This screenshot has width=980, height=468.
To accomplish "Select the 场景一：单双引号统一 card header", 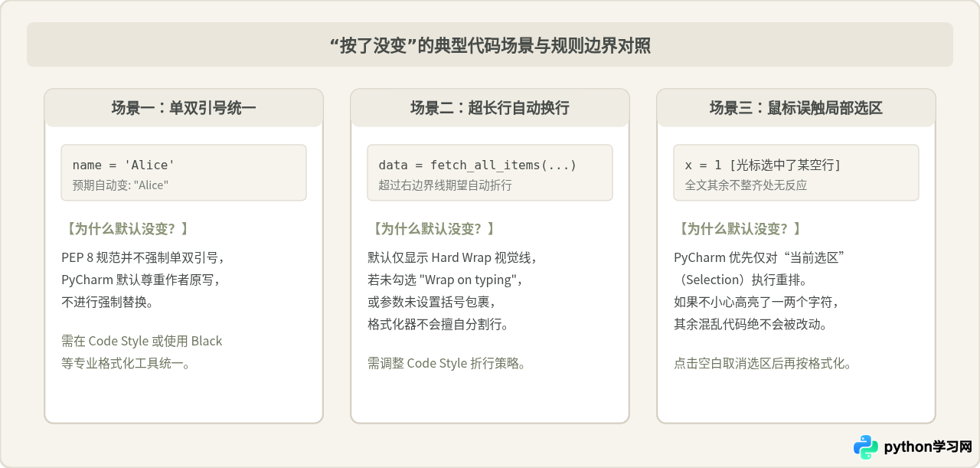I will [x=184, y=108].
